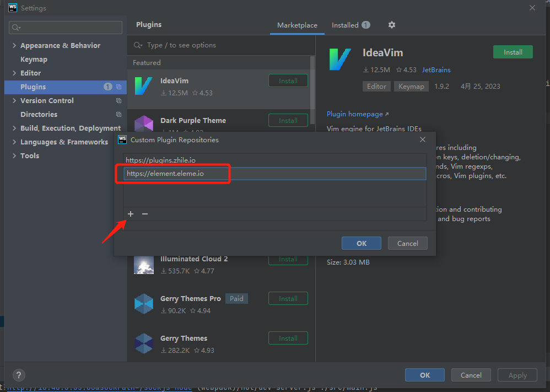Click the Gerry Themes icon

(144, 343)
